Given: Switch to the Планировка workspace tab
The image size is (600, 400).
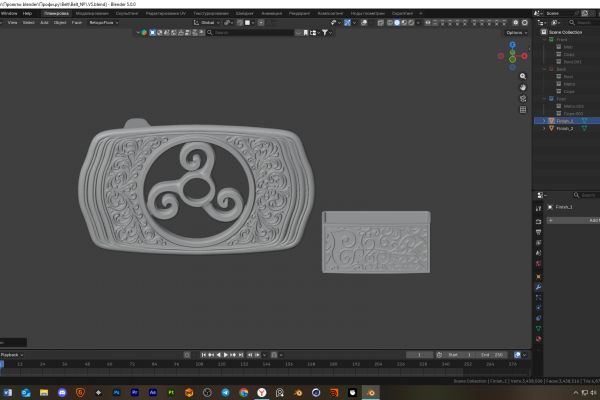Looking at the screenshot, I should [56, 13].
